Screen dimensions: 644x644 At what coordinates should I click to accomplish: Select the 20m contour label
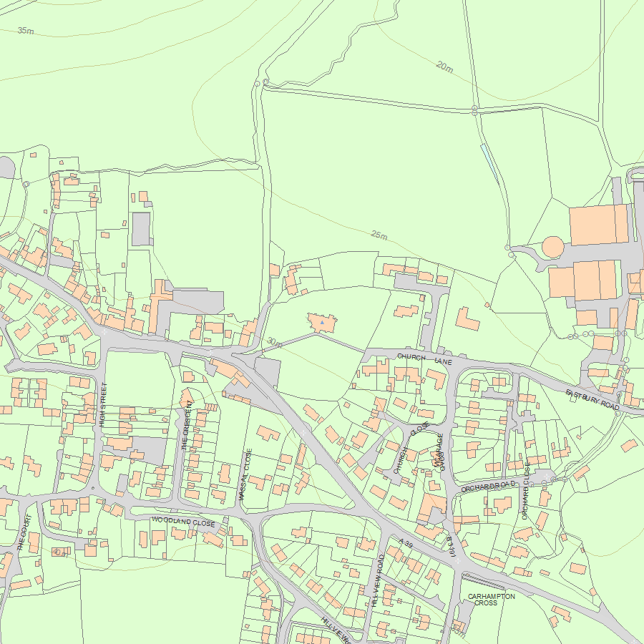tap(445, 67)
